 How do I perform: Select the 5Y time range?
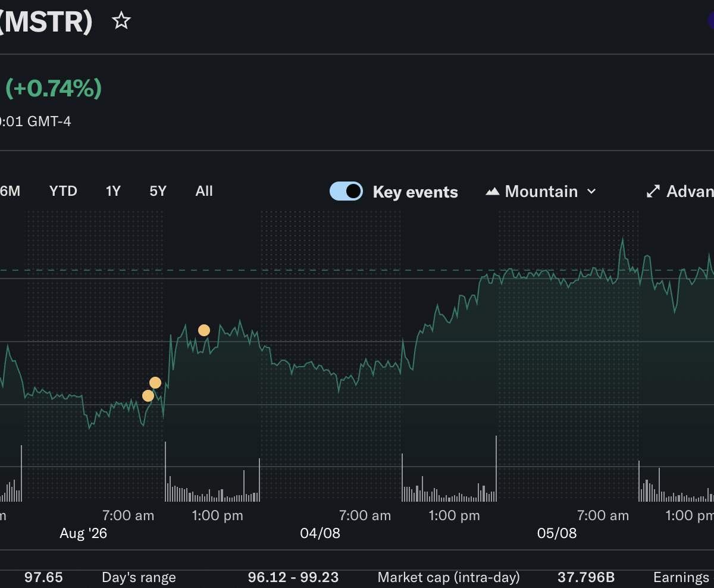tap(158, 191)
